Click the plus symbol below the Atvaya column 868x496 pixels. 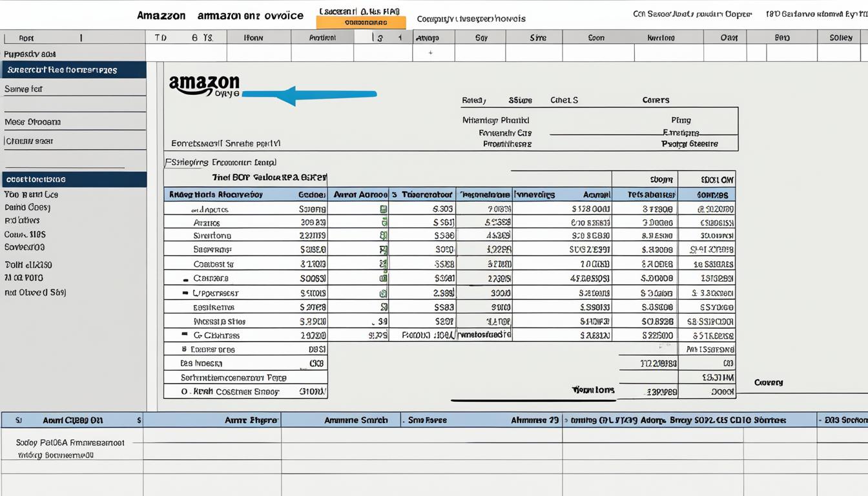click(431, 53)
